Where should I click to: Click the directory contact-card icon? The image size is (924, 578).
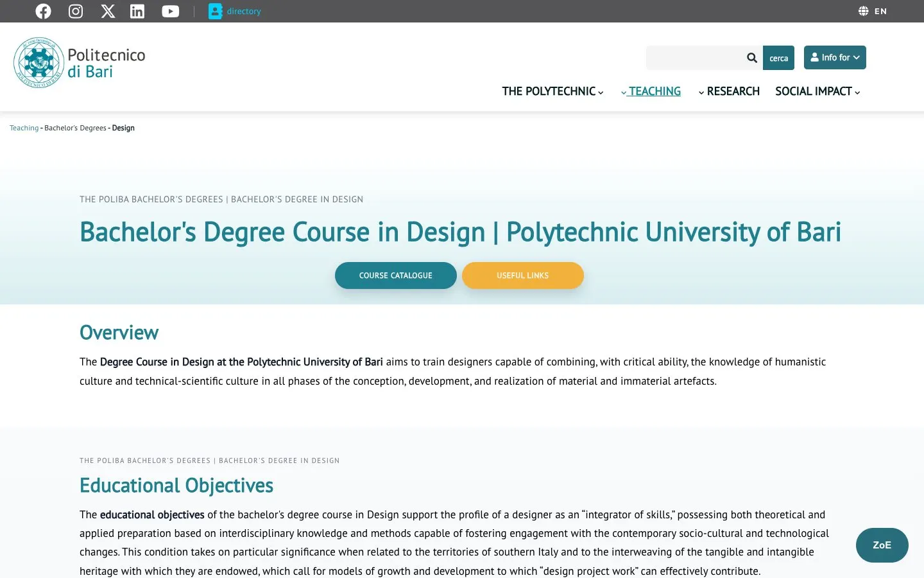click(215, 11)
